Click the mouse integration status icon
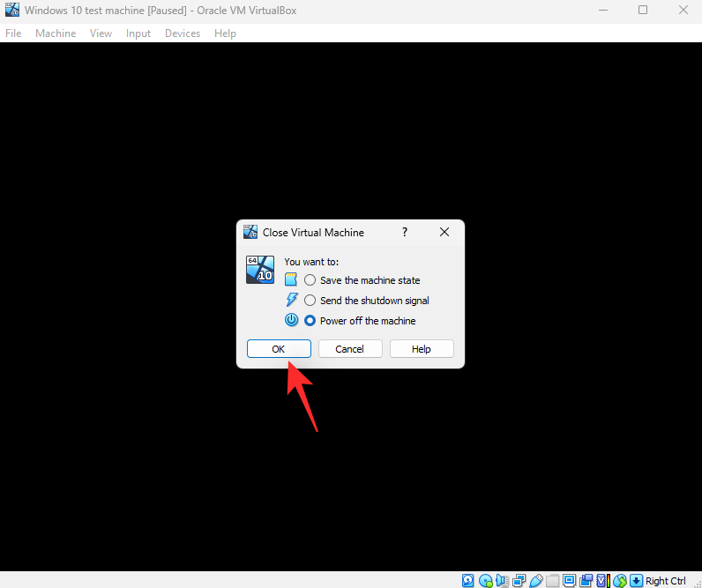 coord(620,580)
